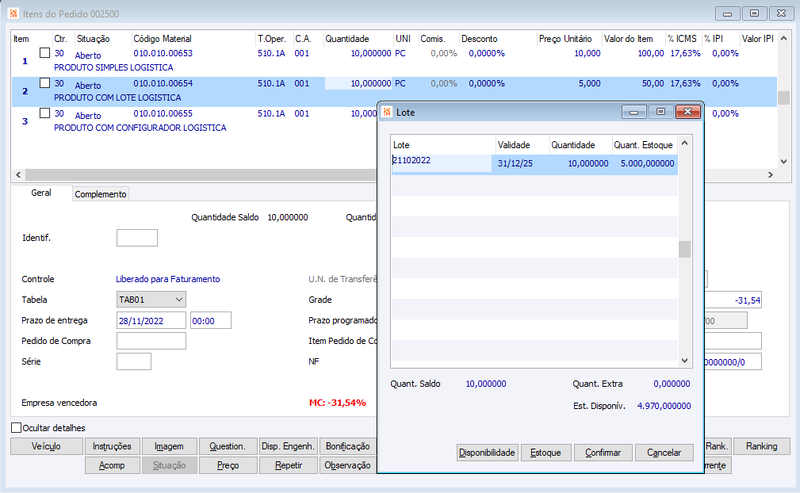The height and width of the screenshot is (493, 800).
Task: Open the Tabela TAB01 dropdown
Action: coord(151,300)
